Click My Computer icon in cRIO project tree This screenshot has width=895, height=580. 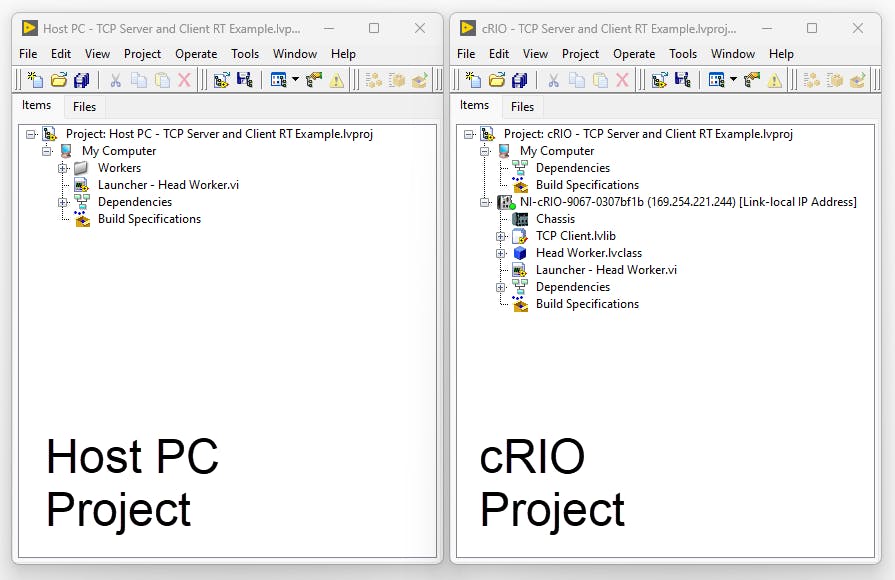(x=504, y=151)
